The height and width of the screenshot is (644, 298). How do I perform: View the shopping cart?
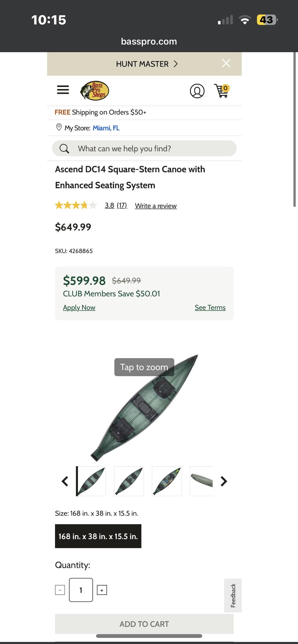[x=222, y=91]
